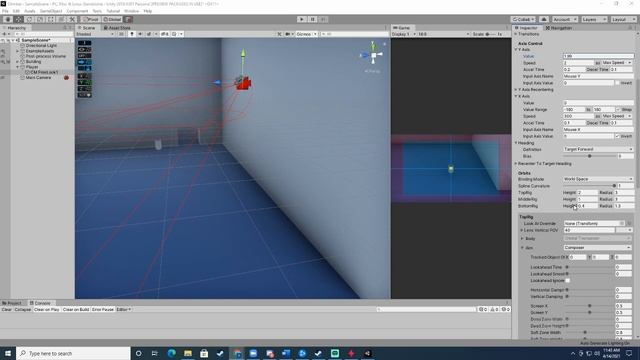Click the Clear button in Console
Viewport: 640px width, 360px height.
[7, 309]
